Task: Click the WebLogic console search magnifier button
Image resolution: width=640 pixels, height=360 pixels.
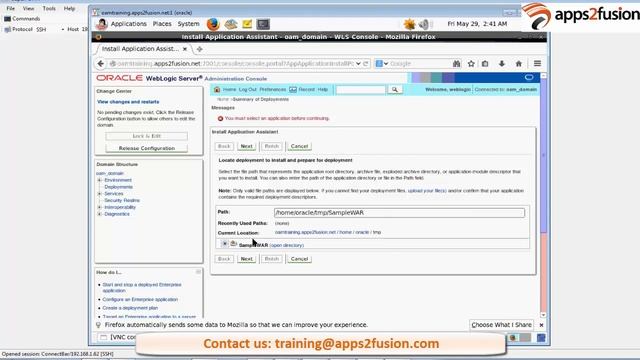Action: 395,89
